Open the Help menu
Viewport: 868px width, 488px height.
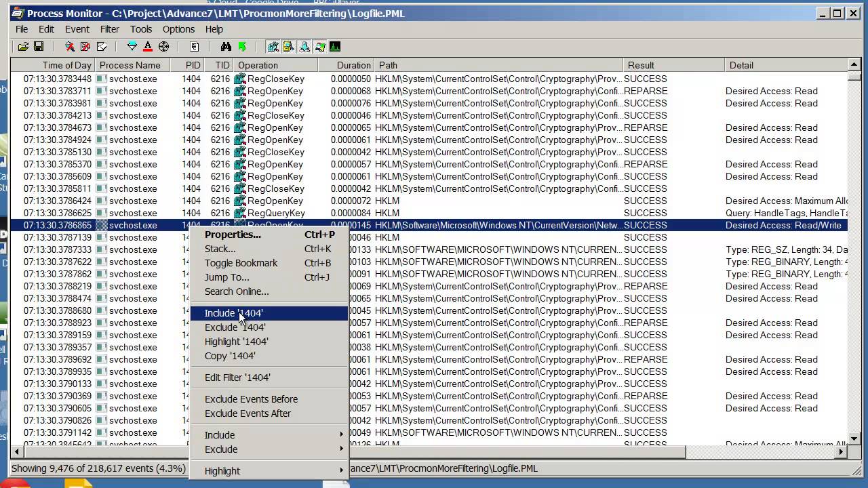(214, 29)
